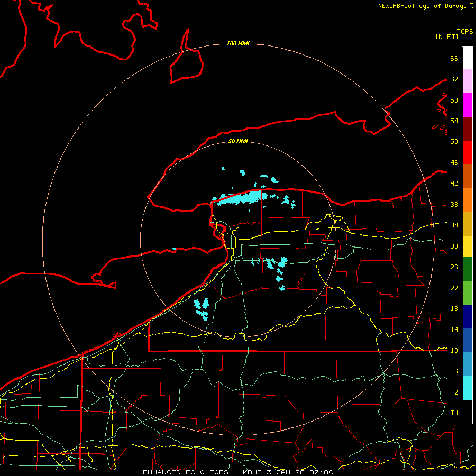Image resolution: width=476 pixels, height=476 pixels.
Task: Click the navy swatch between 18 and 14
Action: 467,317
